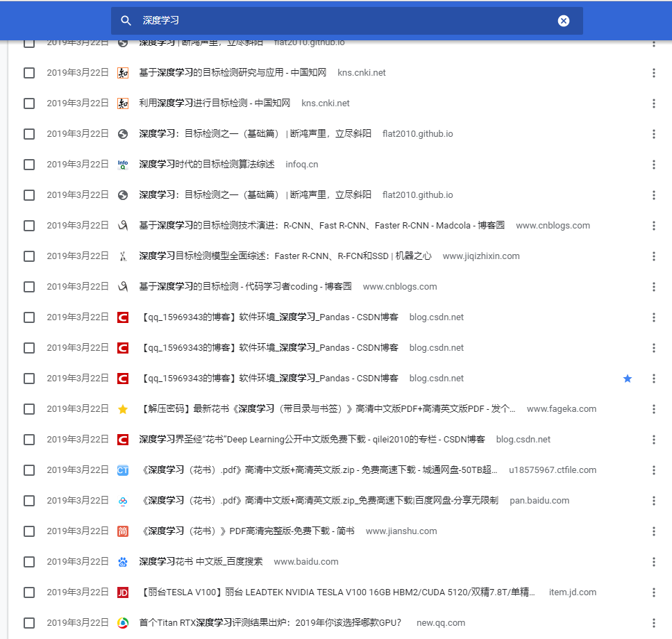This screenshot has width=672, height=639.
Task: Click the 百度网盘 icon on the pan.baidu.com entry
Action: tap(123, 500)
